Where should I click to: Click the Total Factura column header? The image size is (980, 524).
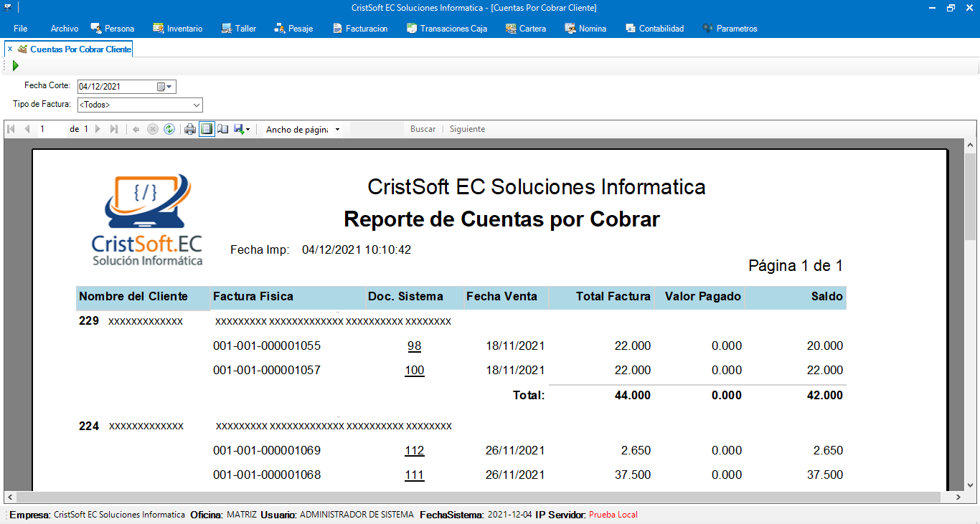[x=602, y=297]
